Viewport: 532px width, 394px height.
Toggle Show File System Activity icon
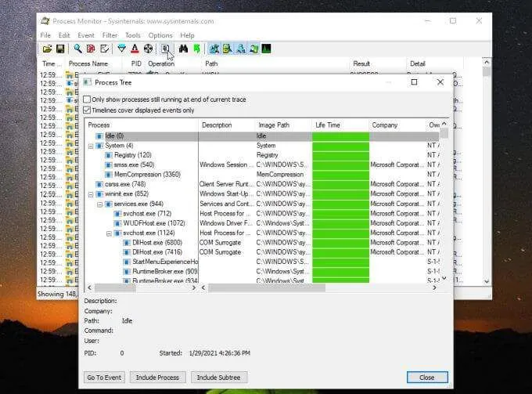pos(227,49)
